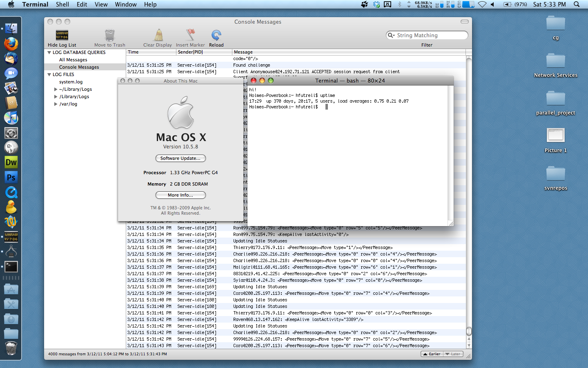The image size is (588, 368).
Task: Select Console Messages in the log list
Action: pyautogui.click(x=79, y=67)
